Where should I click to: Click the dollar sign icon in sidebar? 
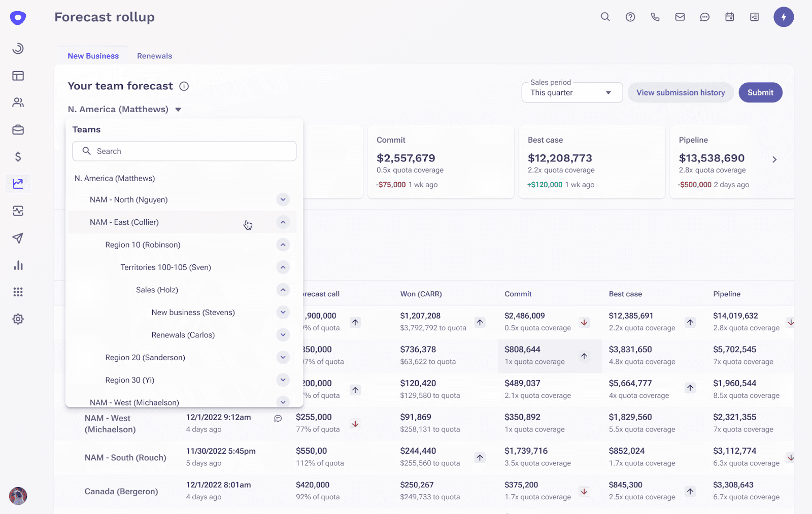18,157
